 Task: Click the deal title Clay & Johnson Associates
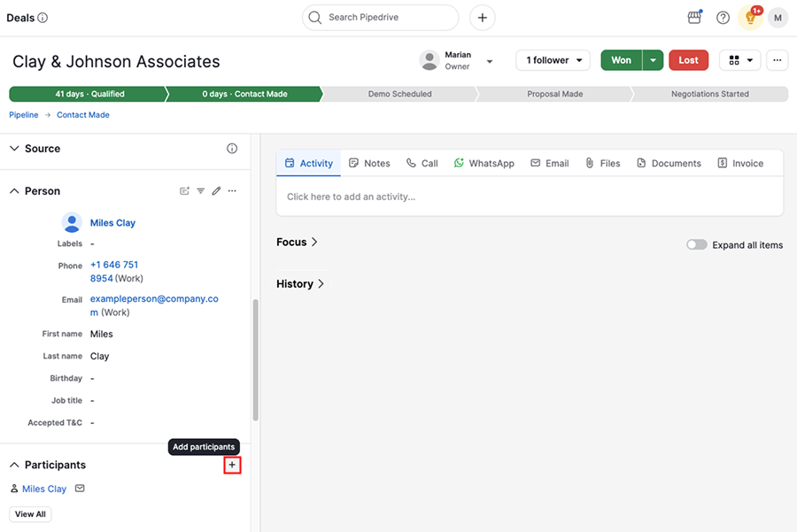pos(116,61)
